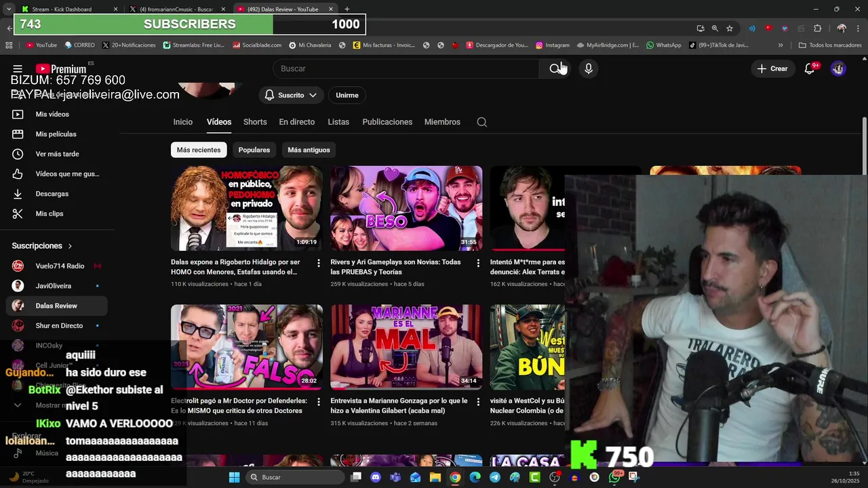The width and height of the screenshot is (868, 488).
Task: Open the tab search dropdown arrow
Action: pyautogui.click(x=9, y=9)
